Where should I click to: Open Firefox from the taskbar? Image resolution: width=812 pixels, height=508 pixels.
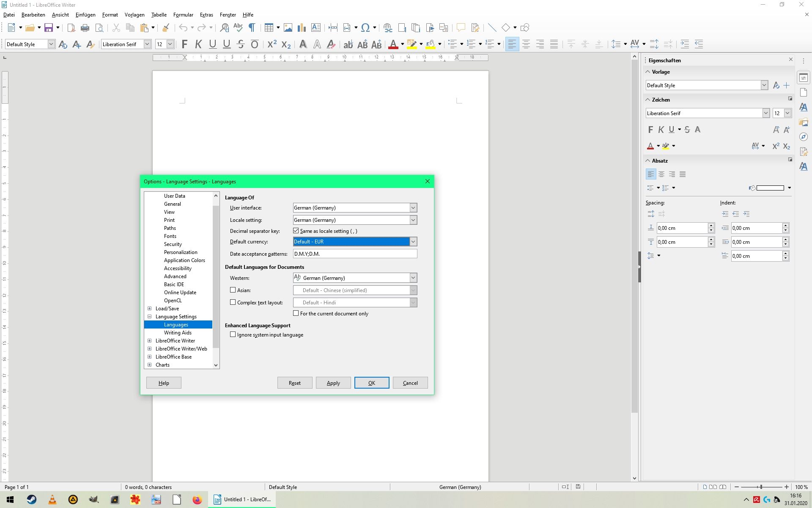click(197, 500)
